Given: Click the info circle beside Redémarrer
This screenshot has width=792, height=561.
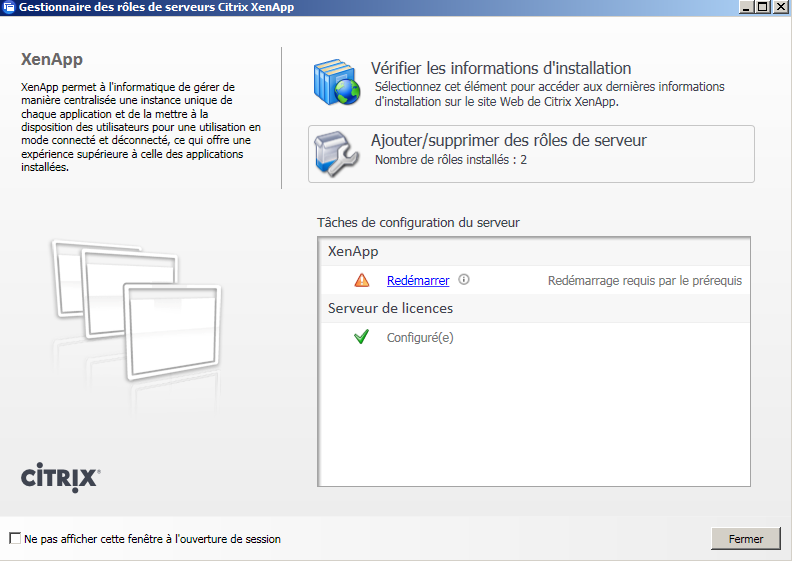Looking at the screenshot, I should [464, 279].
